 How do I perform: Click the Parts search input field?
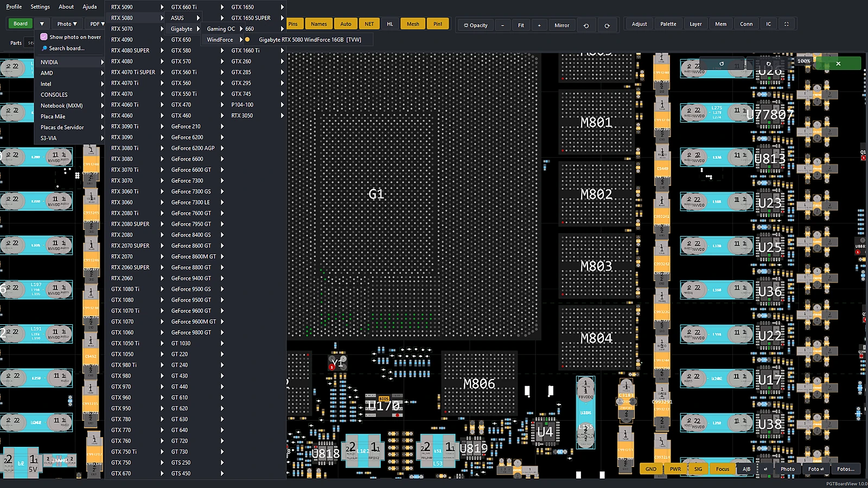[x=31, y=43]
